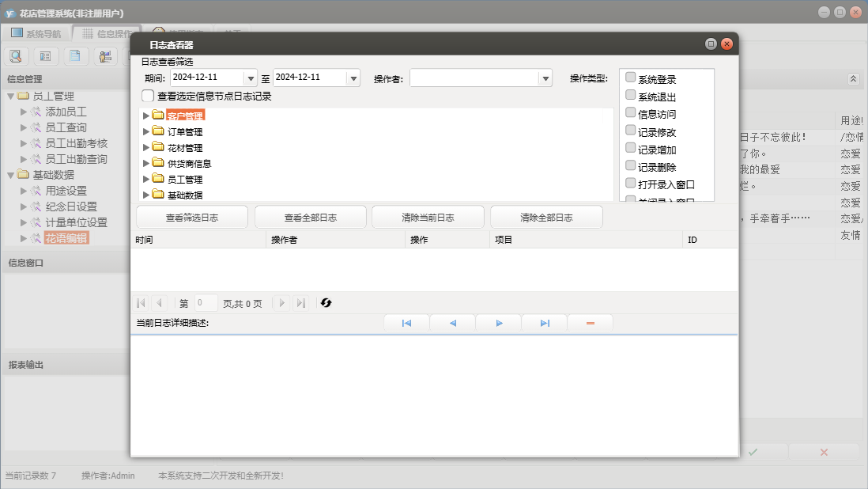868x489 pixels.
Task: Go to previous log record blue arrow
Action: (x=452, y=324)
